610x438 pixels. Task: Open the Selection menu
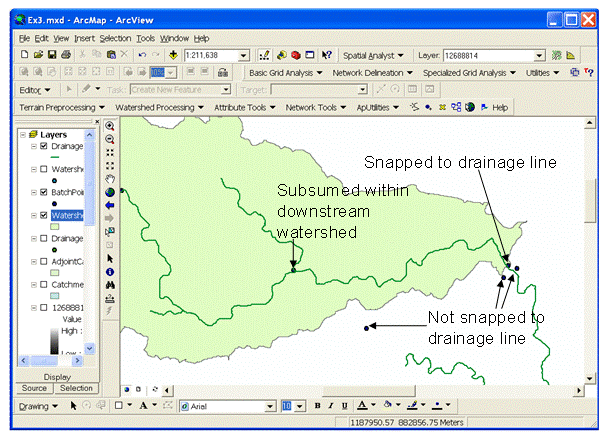[114, 37]
